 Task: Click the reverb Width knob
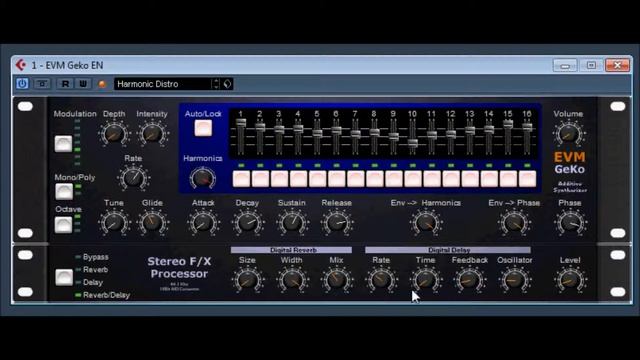[x=292, y=280]
